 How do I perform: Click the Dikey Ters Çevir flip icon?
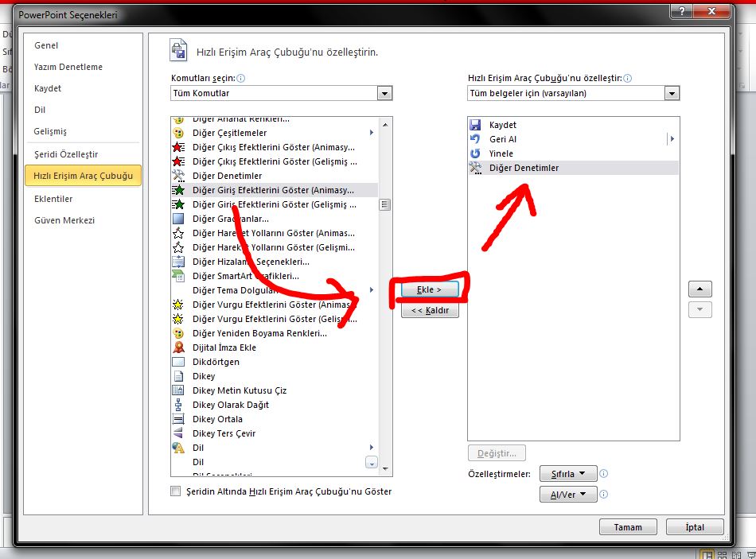coord(178,433)
